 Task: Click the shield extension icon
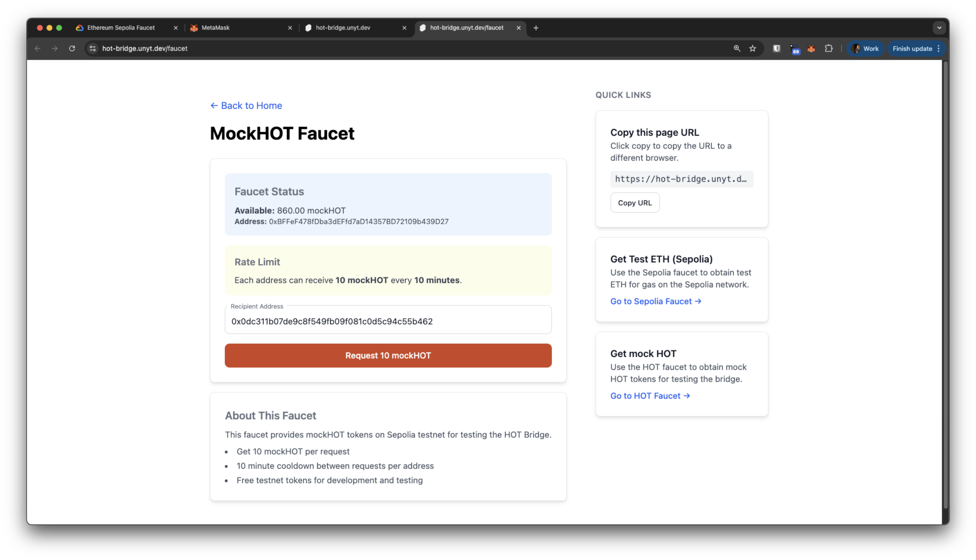(x=777, y=48)
